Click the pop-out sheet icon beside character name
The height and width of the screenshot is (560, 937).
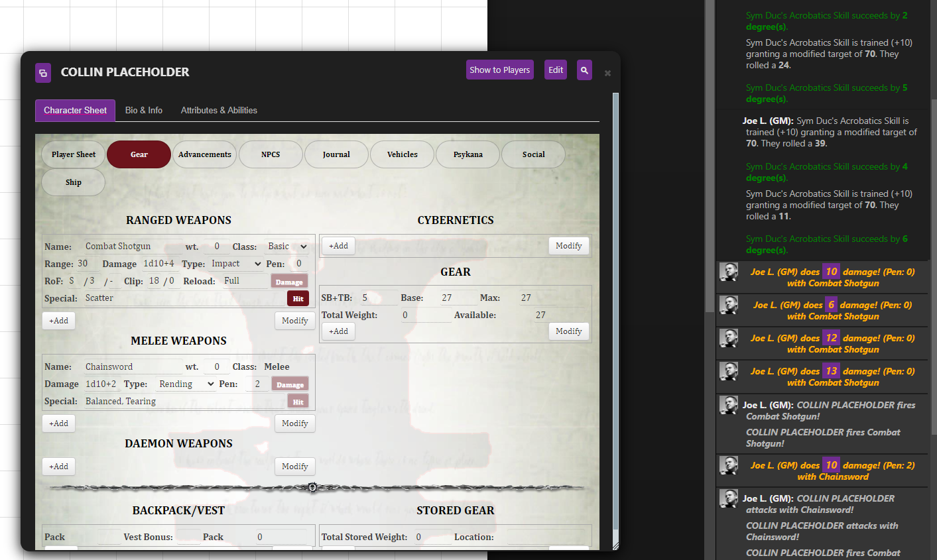pyautogui.click(x=42, y=73)
